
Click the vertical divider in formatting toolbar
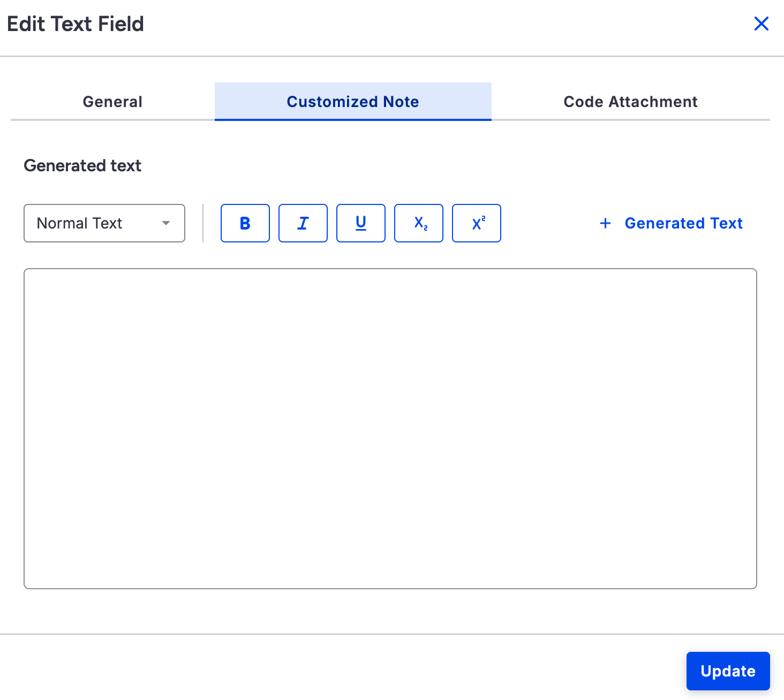203,223
